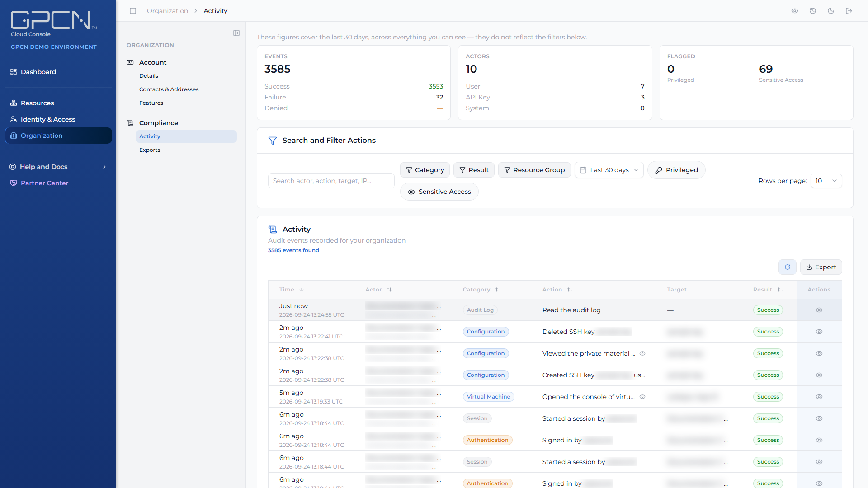Open details eye for Opened the console row
The width and height of the screenshot is (868, 488).
click(x=819, y=397)
